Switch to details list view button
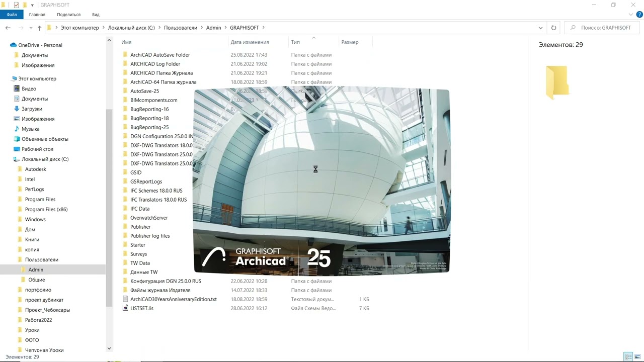Screen dimensions: 644x362 (628, 357)
